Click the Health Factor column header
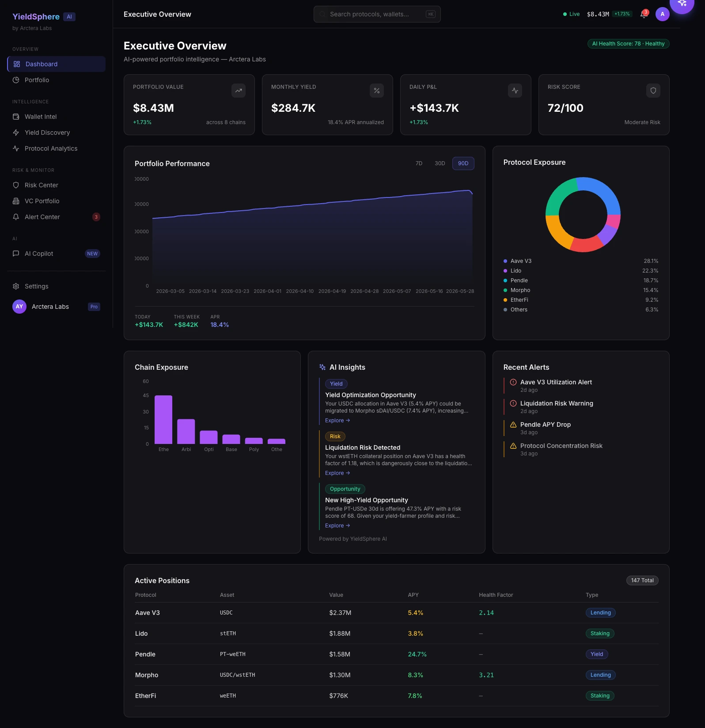This screenshot has height=728, width=705. coord(496,595)
